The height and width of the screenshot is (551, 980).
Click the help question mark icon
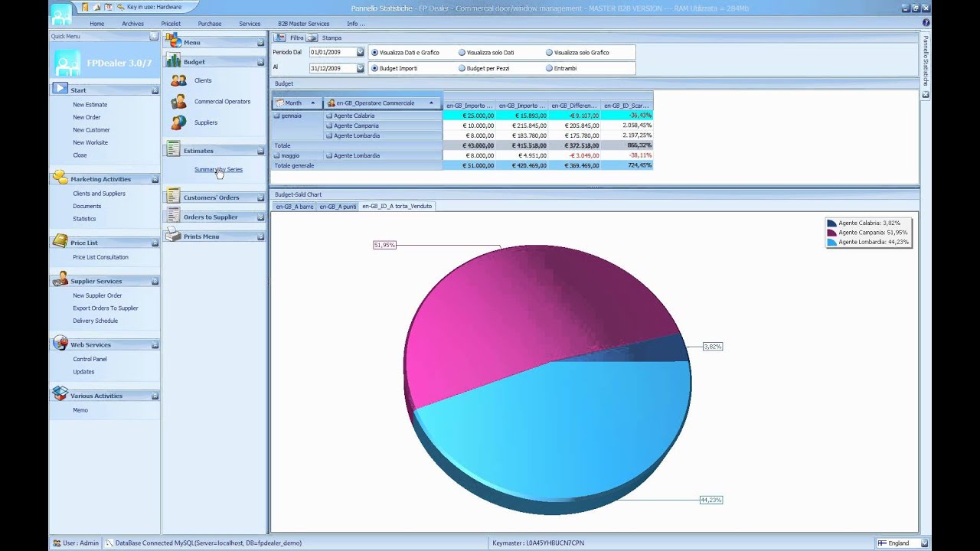[926, 23]
